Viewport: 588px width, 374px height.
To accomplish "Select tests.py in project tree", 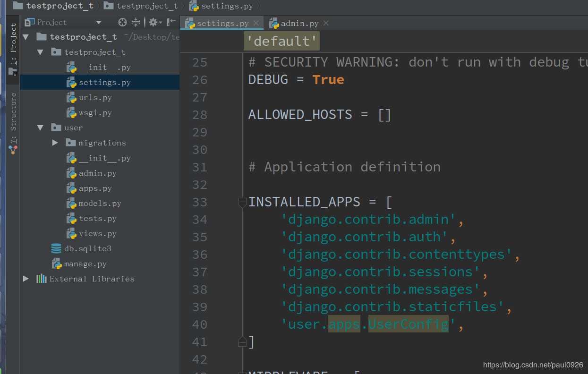I will [100, 218].
